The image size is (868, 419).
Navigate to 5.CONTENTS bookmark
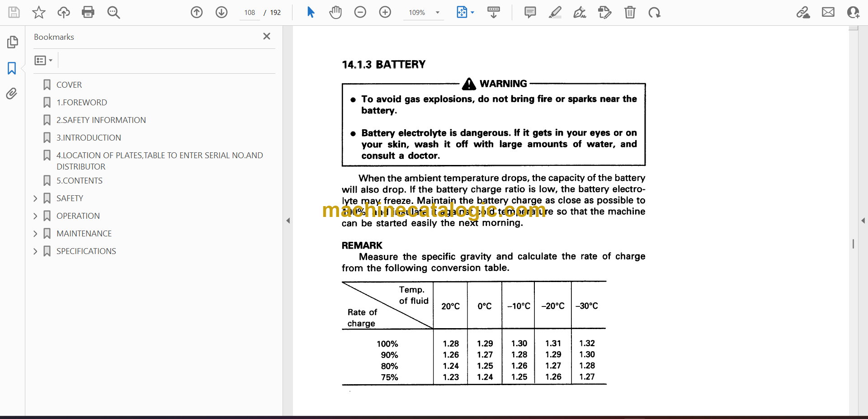point(79,181)
